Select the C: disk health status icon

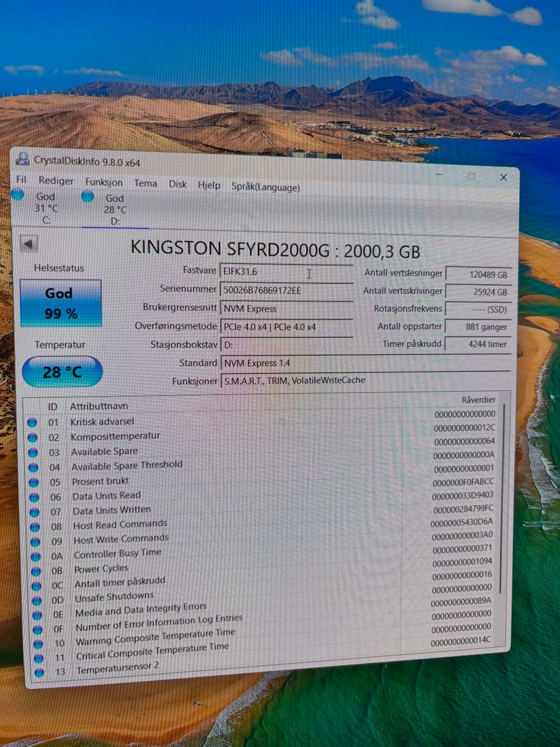[17, 195]
